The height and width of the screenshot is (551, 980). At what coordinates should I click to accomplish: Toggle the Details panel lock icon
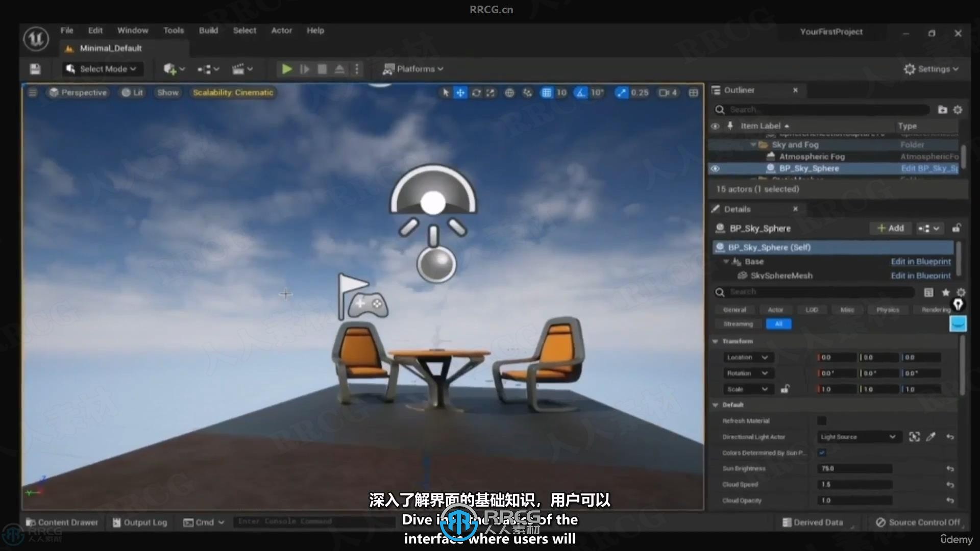[956, 228]
